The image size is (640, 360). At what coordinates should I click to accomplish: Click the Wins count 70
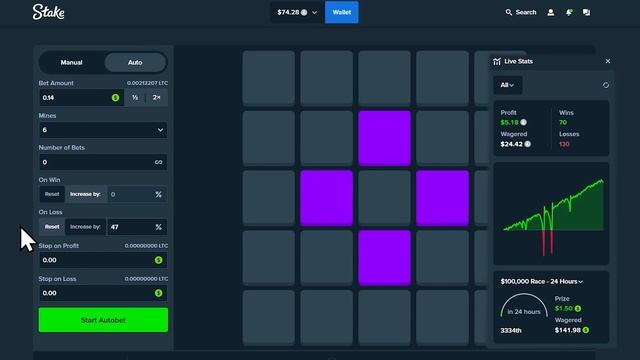tap(563, 122)
